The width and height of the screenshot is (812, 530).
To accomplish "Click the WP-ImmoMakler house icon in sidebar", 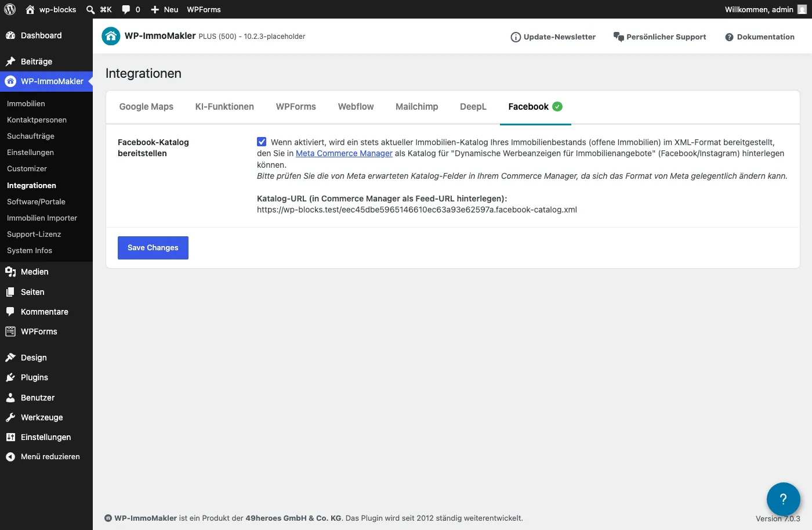I will click(10, 81).
